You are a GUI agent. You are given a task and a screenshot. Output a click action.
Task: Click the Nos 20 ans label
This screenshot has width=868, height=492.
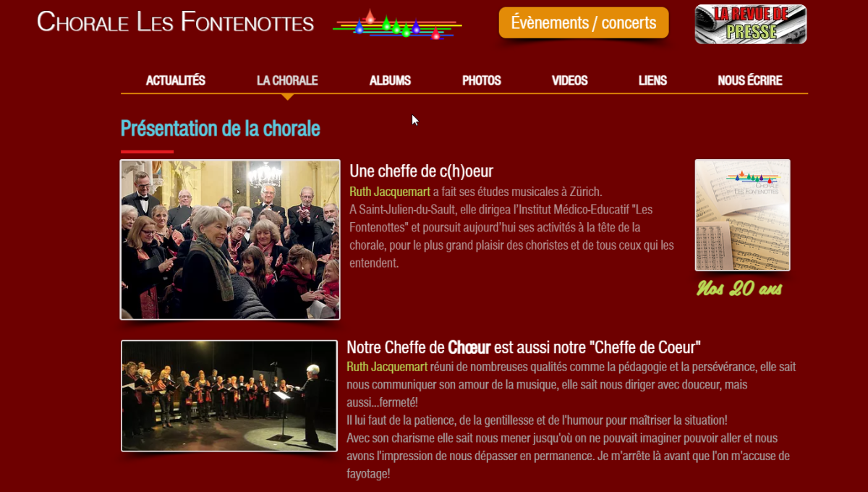coord(739,289)
